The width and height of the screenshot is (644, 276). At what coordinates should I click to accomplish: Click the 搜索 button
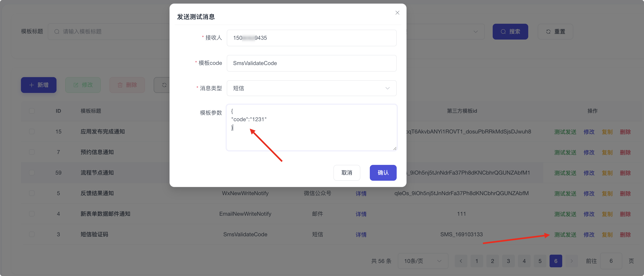(510, 31)
